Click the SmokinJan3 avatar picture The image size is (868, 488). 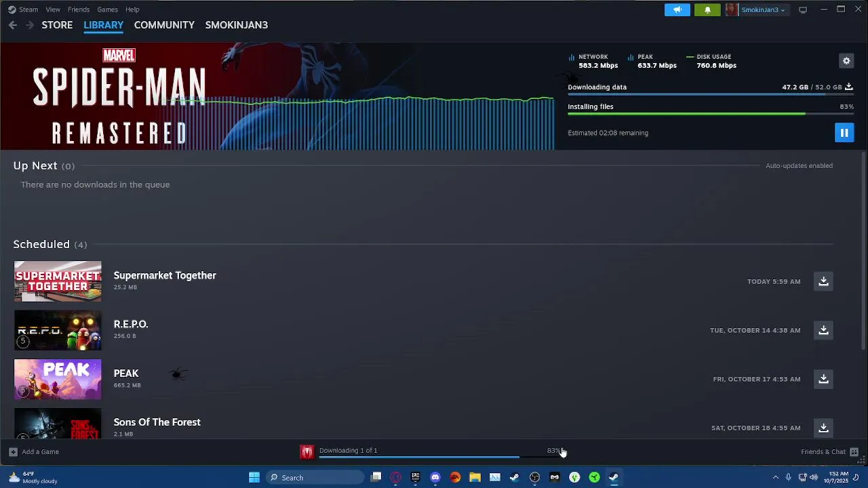point(732,9)
